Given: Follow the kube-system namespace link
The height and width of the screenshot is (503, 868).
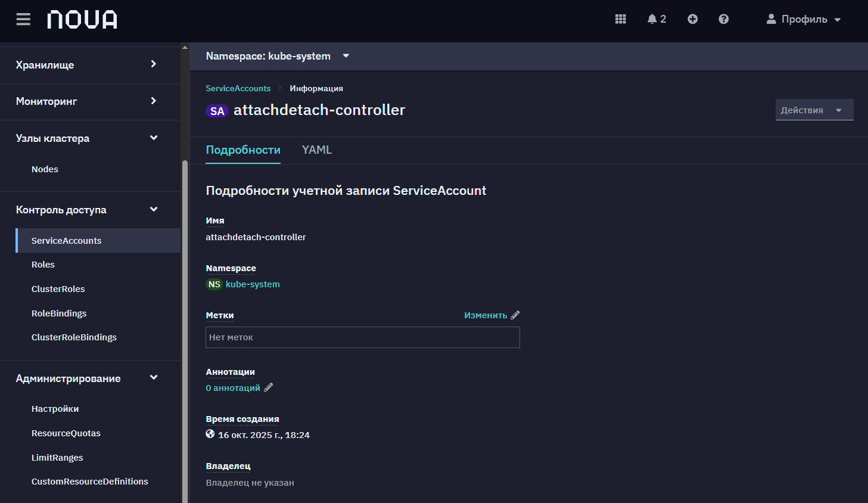Looking at the screenshot, I should click(253, 284).
